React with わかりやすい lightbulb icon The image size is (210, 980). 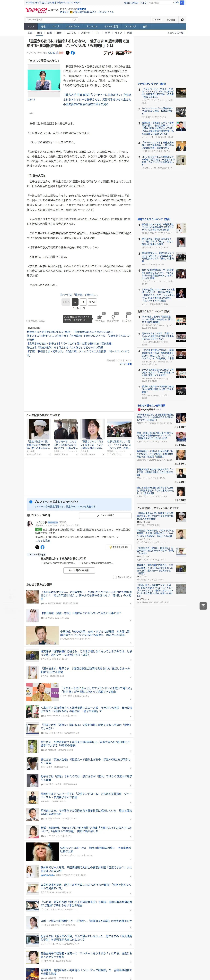click(x=113, y=318)
